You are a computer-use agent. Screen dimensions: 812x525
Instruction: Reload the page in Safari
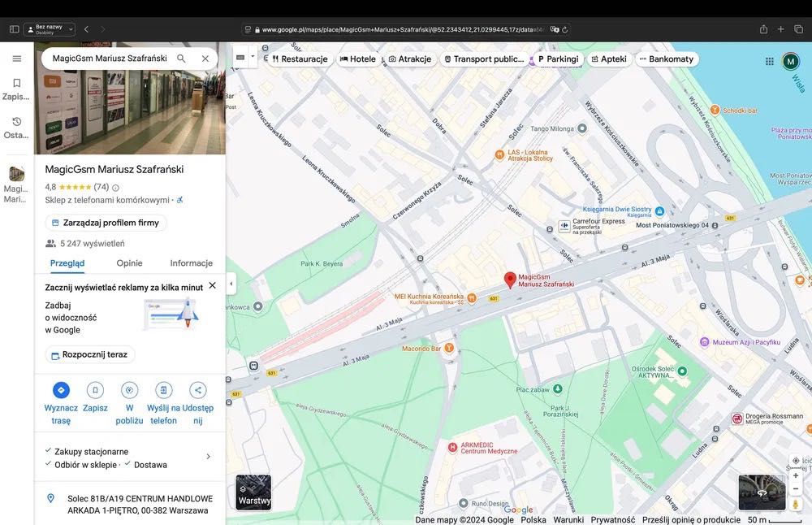point(565,29)
